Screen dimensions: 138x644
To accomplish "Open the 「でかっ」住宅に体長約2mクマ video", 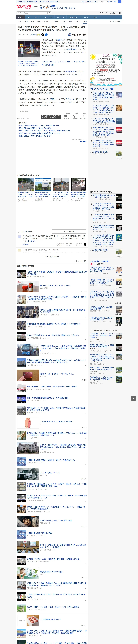I will point(104,207).
